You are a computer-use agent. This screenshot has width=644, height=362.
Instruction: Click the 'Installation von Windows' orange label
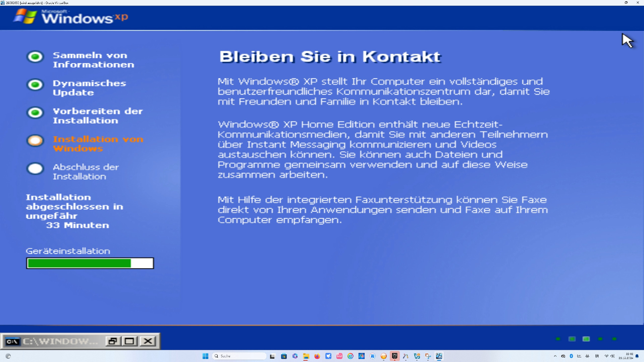pyautogui.click(x=98, y=144)
